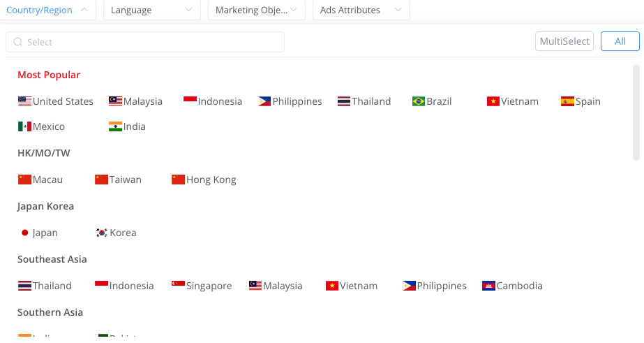This screenshot has width=644, height=343.
Task: Select the Cambodia flag icon
Action: (x=488, y=286)
